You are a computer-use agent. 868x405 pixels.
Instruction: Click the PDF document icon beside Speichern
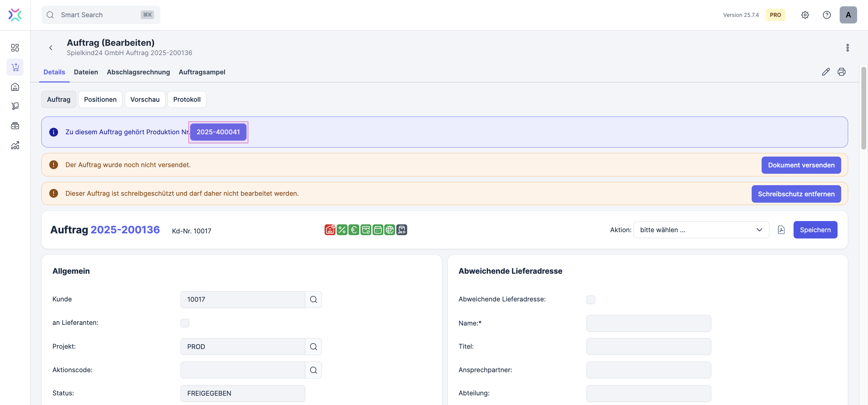point(781,230)
